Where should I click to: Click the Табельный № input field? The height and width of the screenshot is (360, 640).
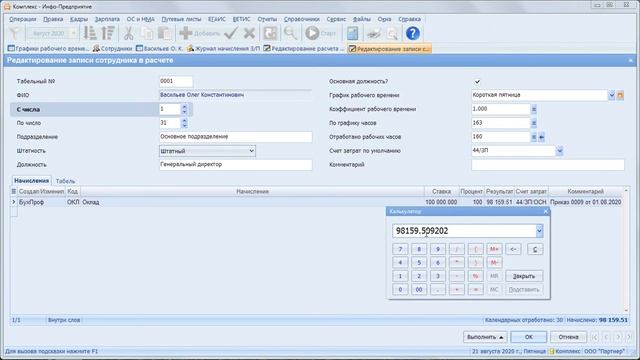(x=176, y=81)
